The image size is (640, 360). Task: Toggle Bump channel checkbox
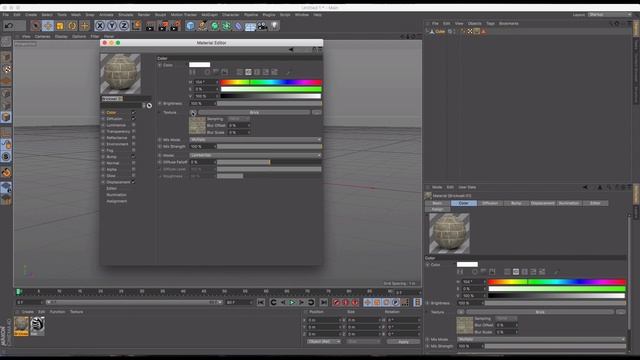pos(133,157)
